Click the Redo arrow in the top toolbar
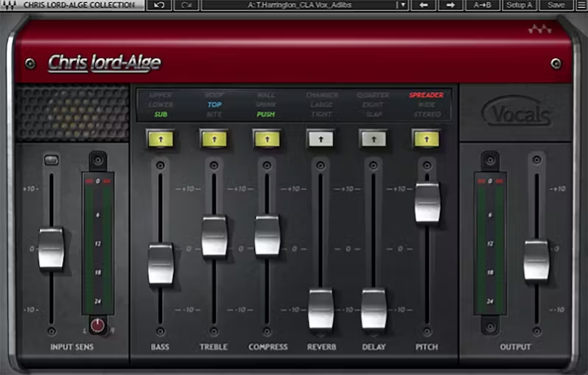The width and height of the screenshot is (588, 375). (x=186, y=5)
